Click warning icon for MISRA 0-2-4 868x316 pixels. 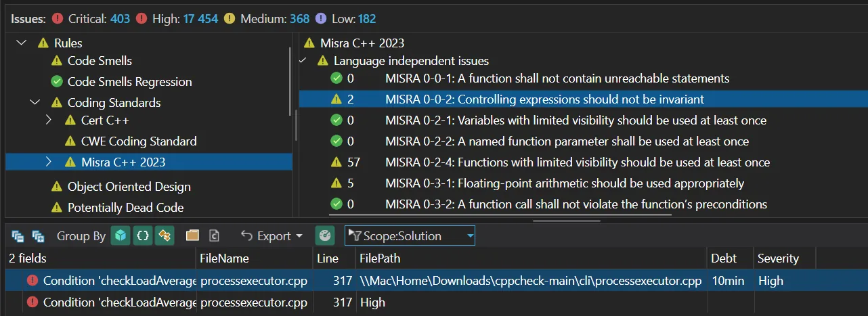[337, 162]
